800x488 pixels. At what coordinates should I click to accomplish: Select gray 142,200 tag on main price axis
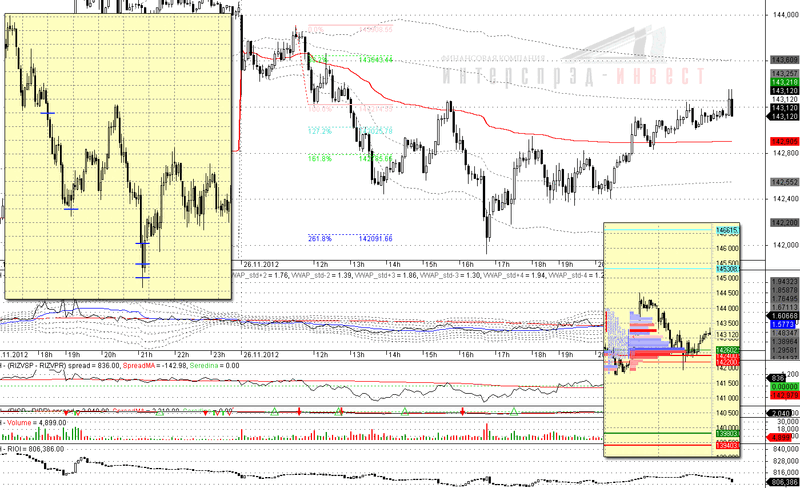tap(785, 223)
